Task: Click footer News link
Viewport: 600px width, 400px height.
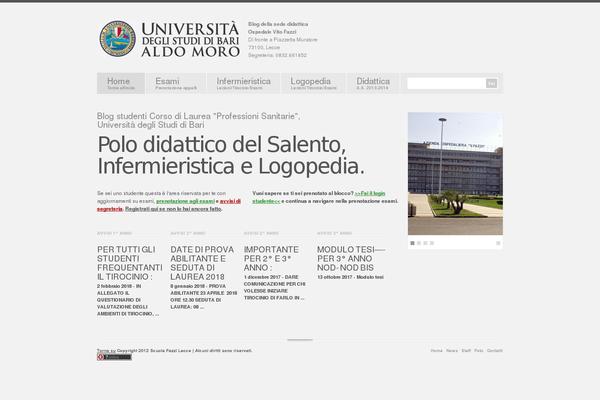Action: tap(452, 351)
